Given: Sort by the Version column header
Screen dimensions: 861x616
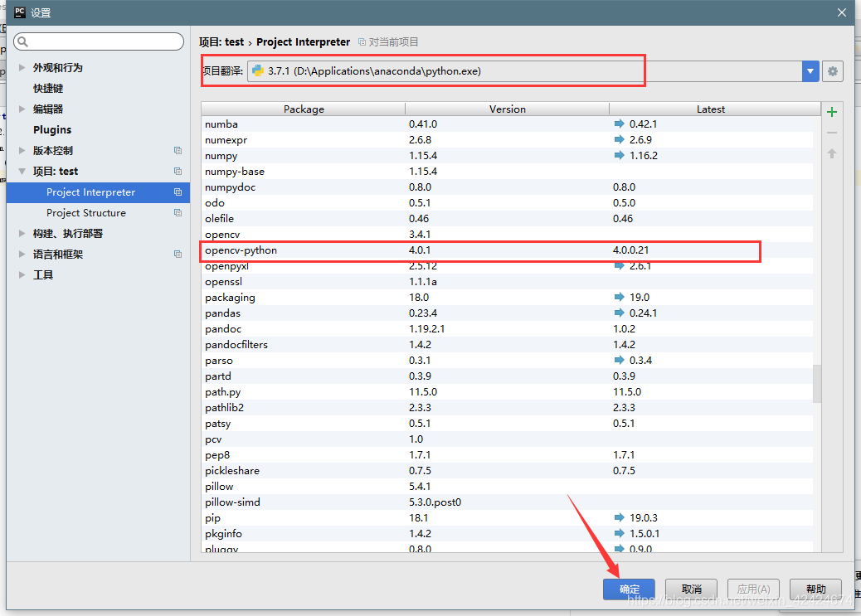Looking at the screenshot, I should 508,109.
